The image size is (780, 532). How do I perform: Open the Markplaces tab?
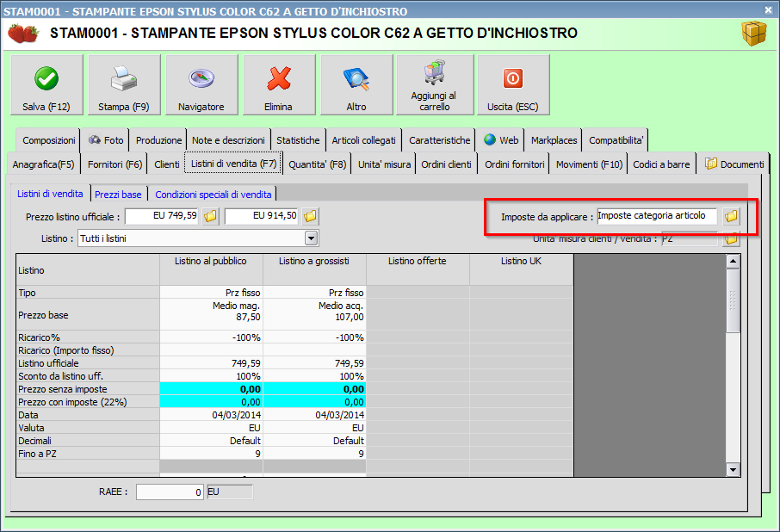(x=554, y=140)
